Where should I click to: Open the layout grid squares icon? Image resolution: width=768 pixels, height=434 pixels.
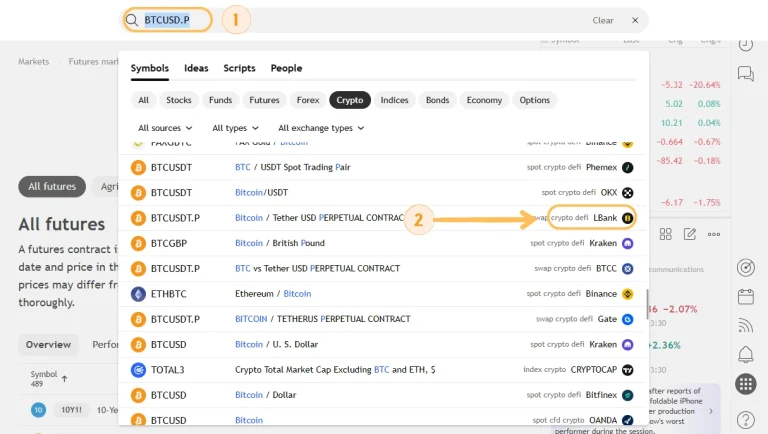point(666,234)
